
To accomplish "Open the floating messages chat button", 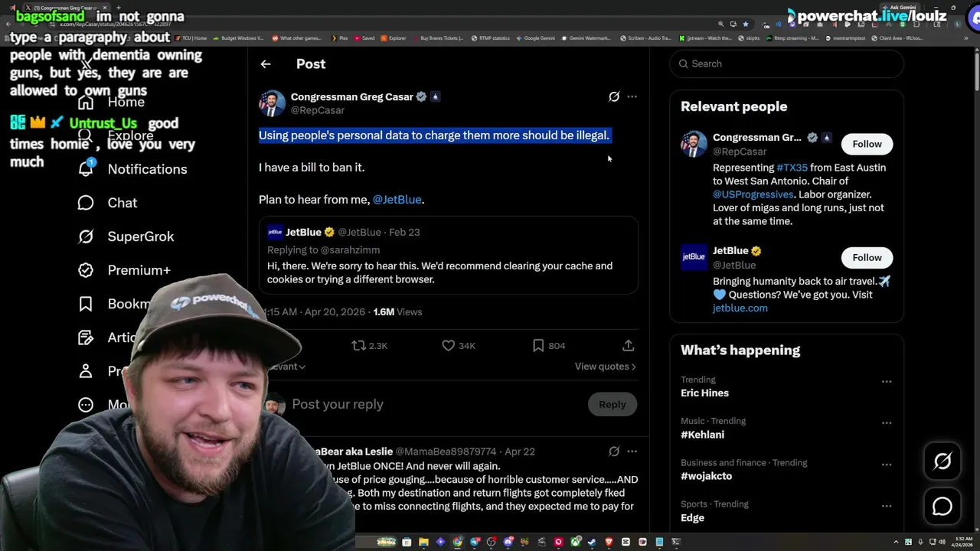I will coord(942,507).
